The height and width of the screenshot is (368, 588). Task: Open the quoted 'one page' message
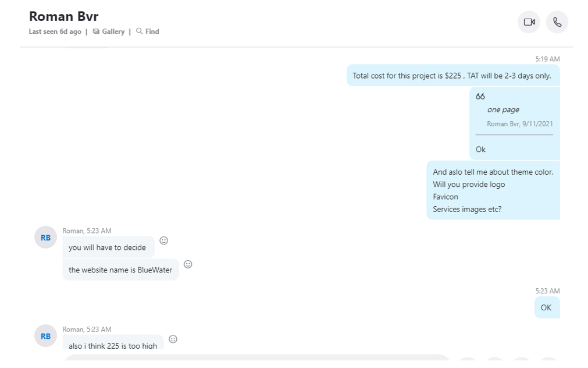[503, 109]
